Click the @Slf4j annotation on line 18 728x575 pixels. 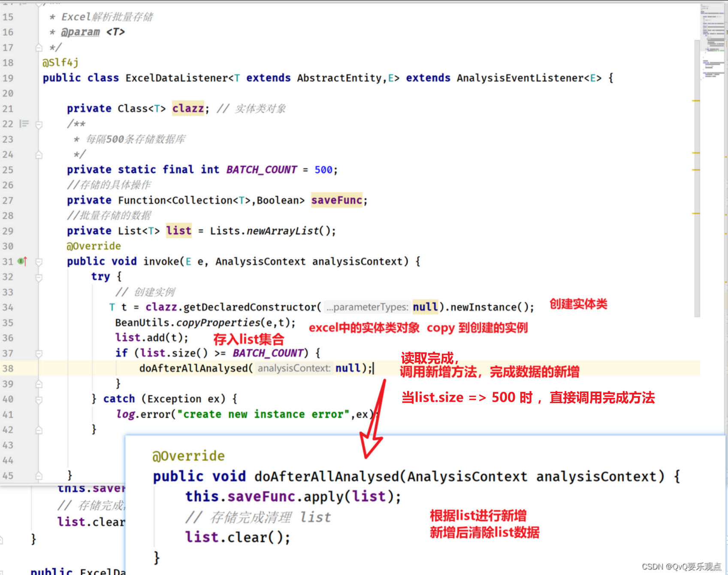pyautogui.click(x=60, y=63)
